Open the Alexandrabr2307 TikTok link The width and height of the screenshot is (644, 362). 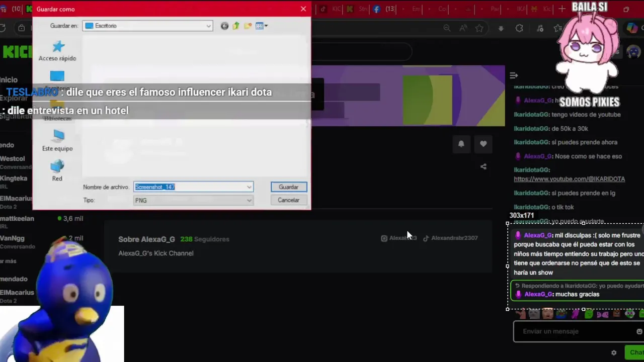click(450, 238)
